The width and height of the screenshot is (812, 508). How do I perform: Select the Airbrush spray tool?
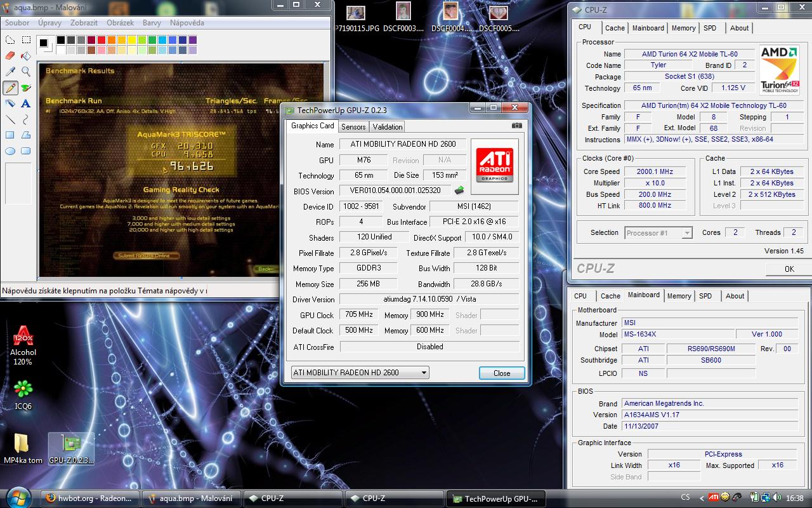[10, 104]
